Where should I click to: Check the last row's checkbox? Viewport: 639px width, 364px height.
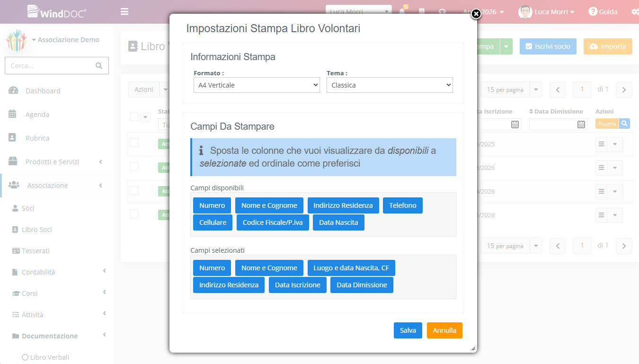point(134,213)
